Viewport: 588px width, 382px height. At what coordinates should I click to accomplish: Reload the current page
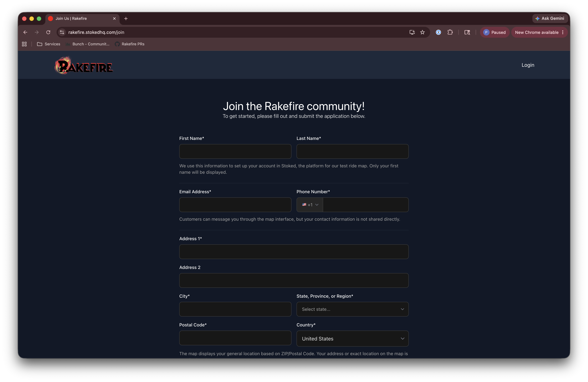coord(48,32)
